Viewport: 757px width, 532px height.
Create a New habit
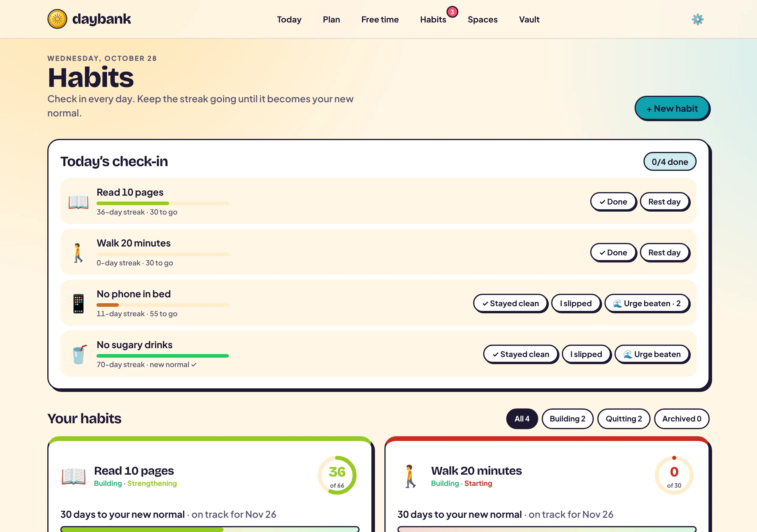pos(672,108)
